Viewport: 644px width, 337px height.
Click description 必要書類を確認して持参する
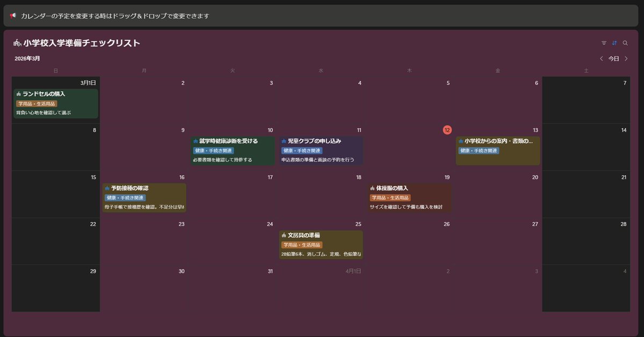click(222, 160)
